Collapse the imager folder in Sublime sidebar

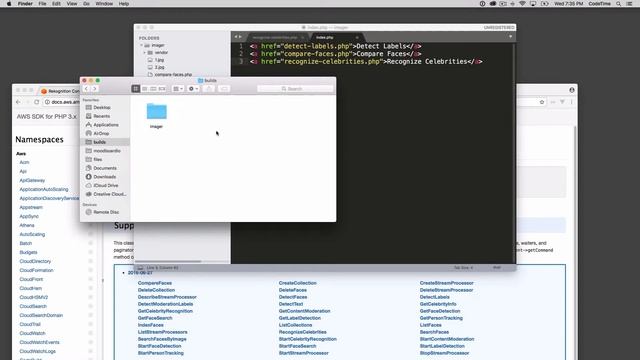[x=142, y=45]
